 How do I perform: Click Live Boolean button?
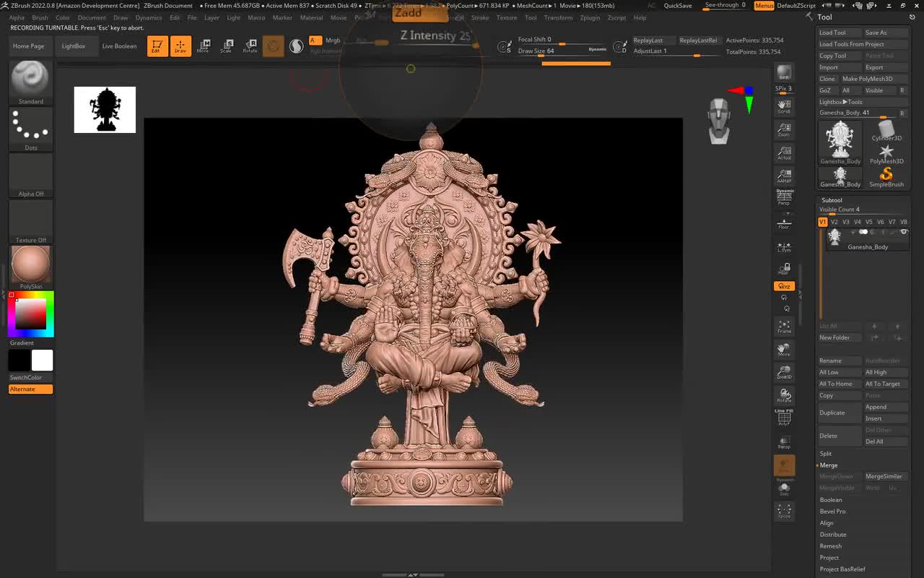click(x=119, y=46)
